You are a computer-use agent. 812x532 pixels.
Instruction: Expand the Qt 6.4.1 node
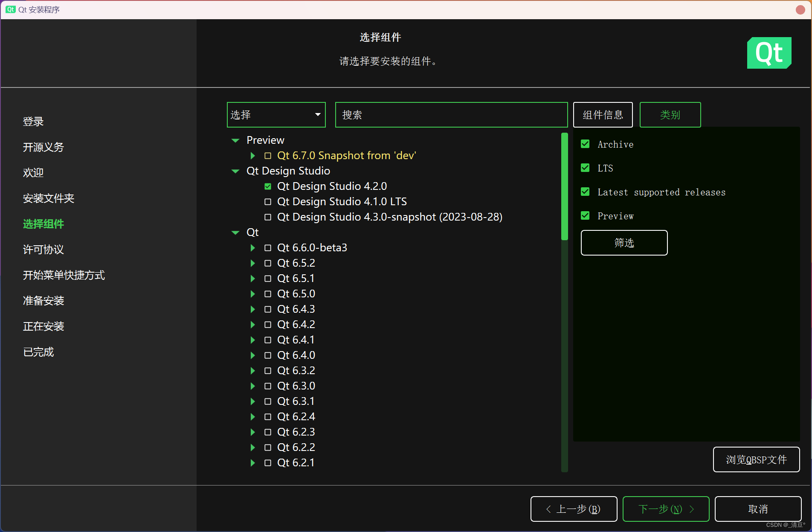pyautogui.click(x=252, y=340)
